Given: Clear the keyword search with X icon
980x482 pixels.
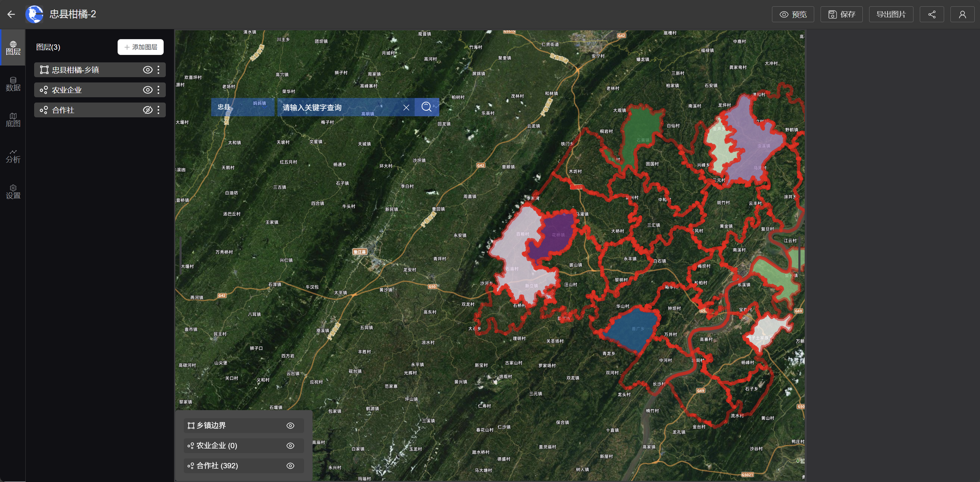Looking at the screenshot, I should pyautogui.click(x=406, y=107).
